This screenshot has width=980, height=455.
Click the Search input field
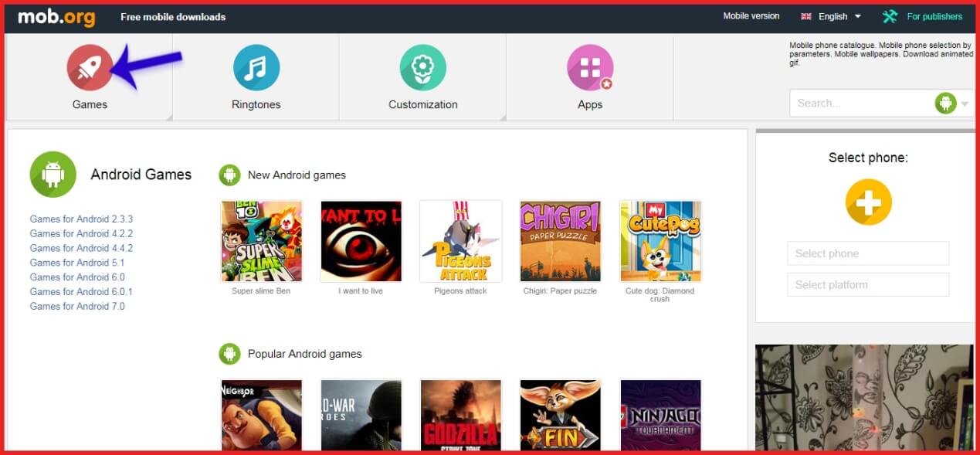tap(859, 103)
